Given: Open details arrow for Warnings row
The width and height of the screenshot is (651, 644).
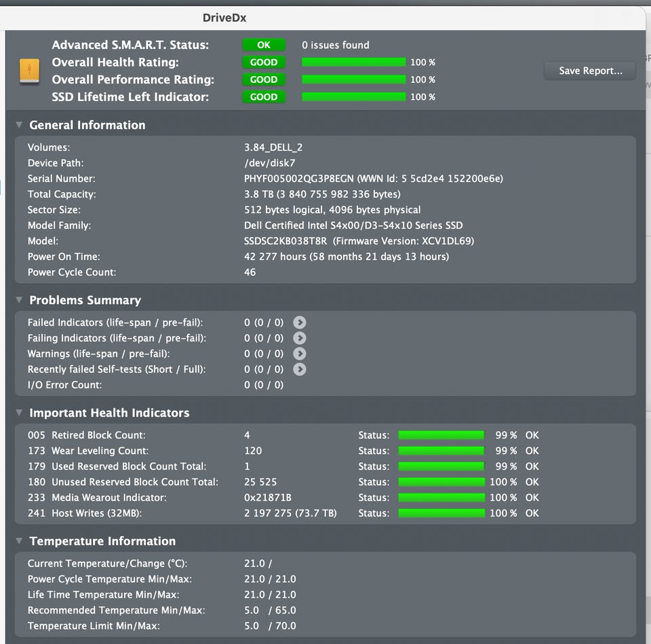Looking at the screenshot, I should (x=299, y=354).
